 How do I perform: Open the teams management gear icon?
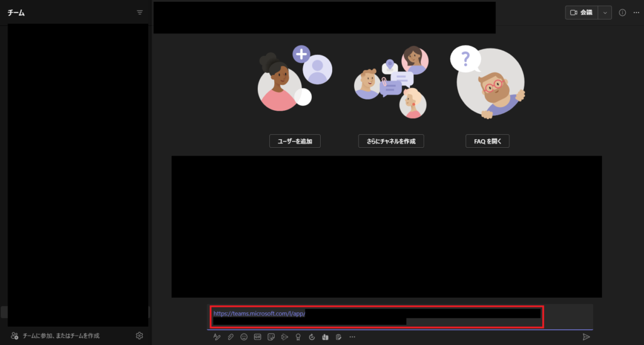(139, 336)
